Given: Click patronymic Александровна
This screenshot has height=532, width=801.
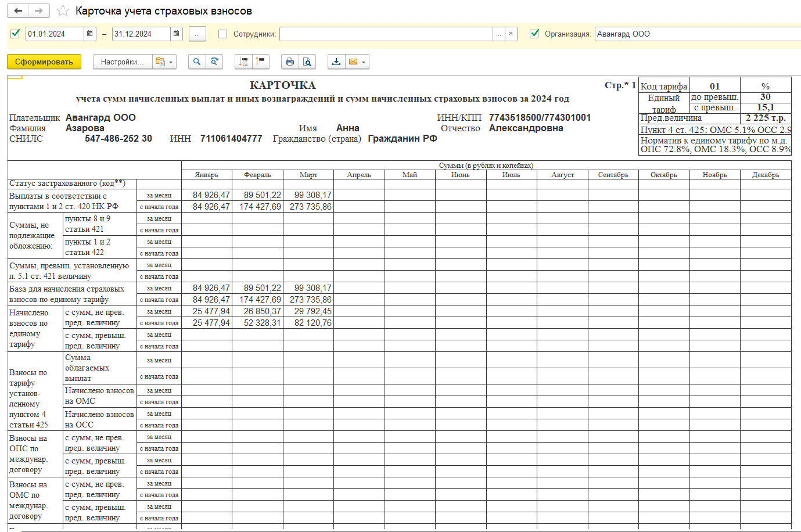Looking at the screenshot, I should [526, 128].
